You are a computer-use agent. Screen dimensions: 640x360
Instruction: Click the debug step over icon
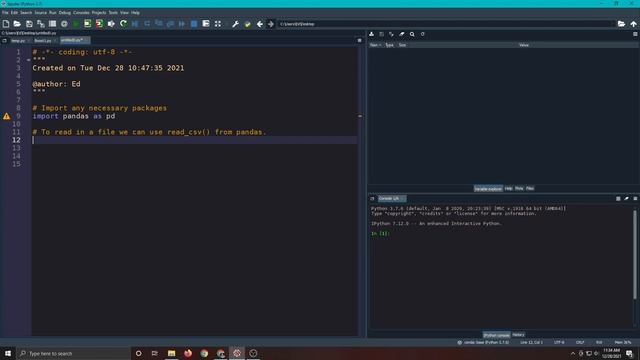click(x=147, y=24)
